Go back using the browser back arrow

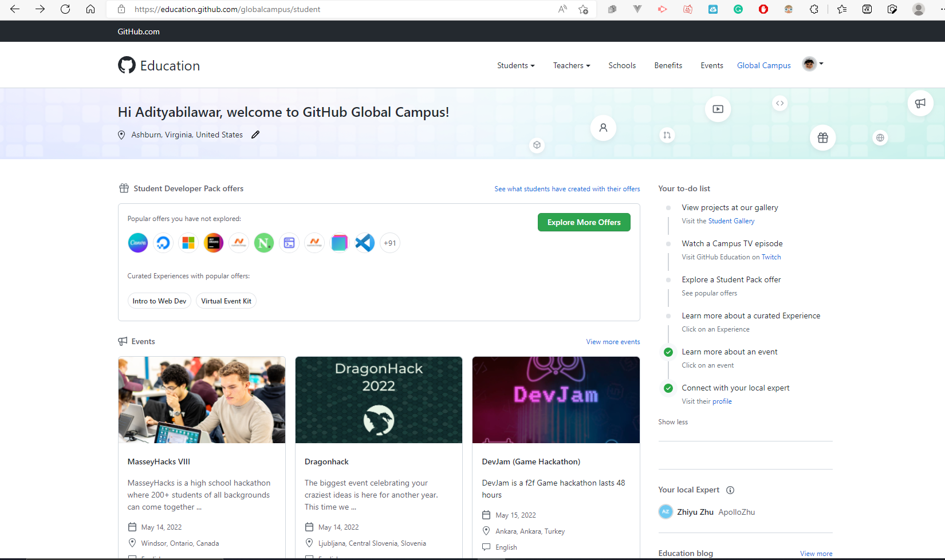click(15, 9)
